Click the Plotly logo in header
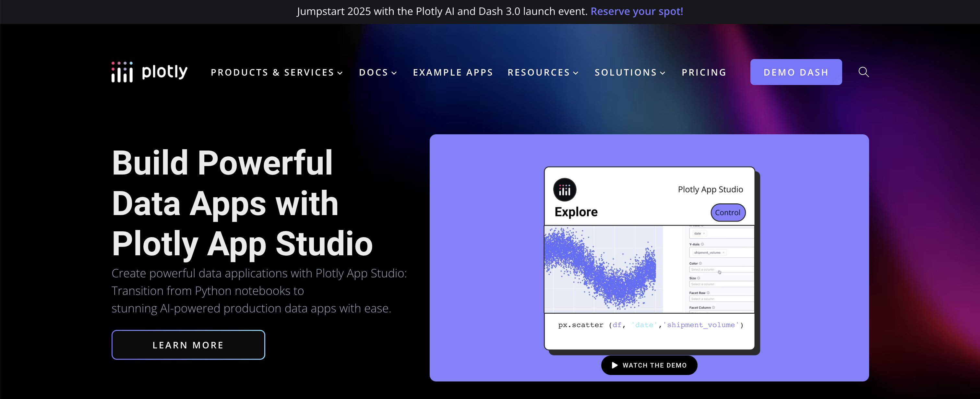The width and height of the screenshot is (980, 399). point(149,72)
